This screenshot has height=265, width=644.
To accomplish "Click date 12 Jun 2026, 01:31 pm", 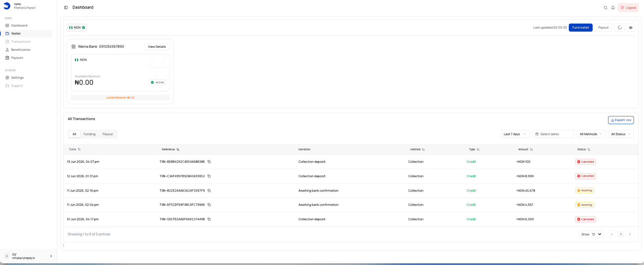I will tap(82, 176).
